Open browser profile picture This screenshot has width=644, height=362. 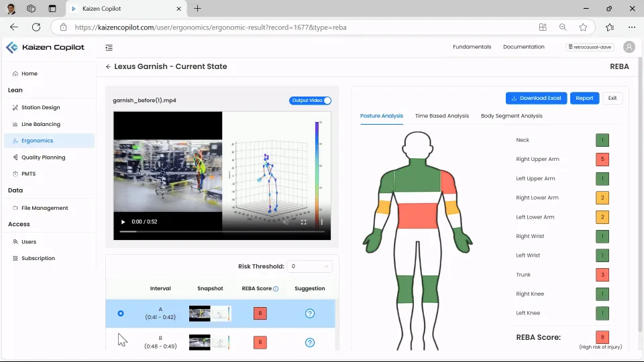point(11,9)
